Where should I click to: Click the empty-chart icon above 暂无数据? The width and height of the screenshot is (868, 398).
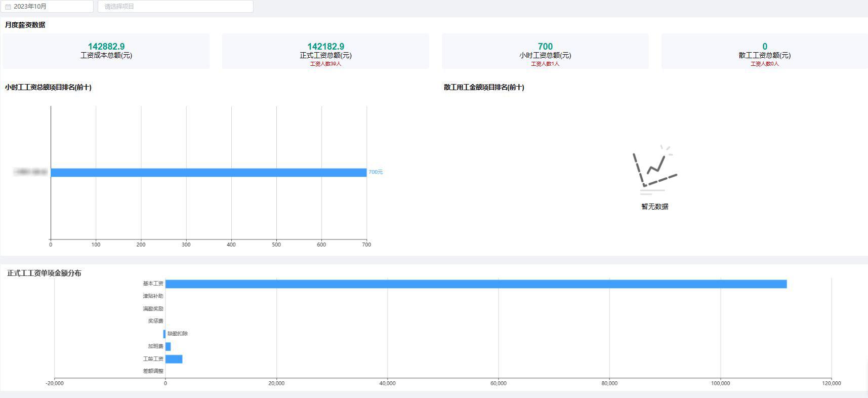tap(654, 170)
